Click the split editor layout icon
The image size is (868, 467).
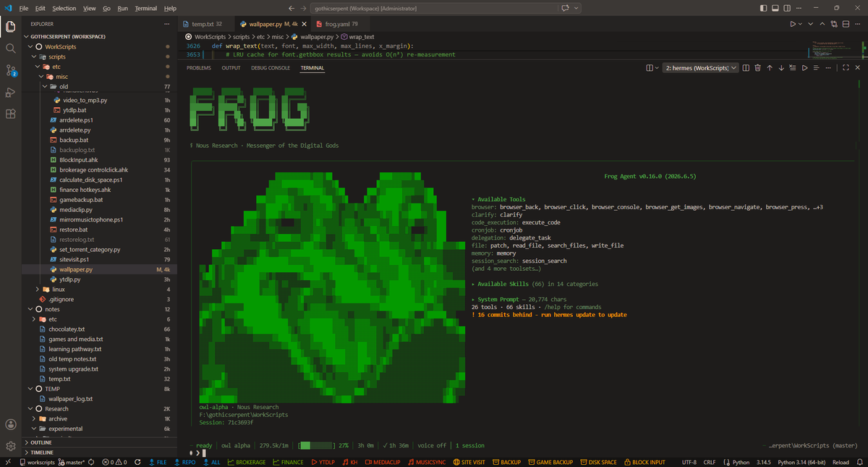coord(846,24)
